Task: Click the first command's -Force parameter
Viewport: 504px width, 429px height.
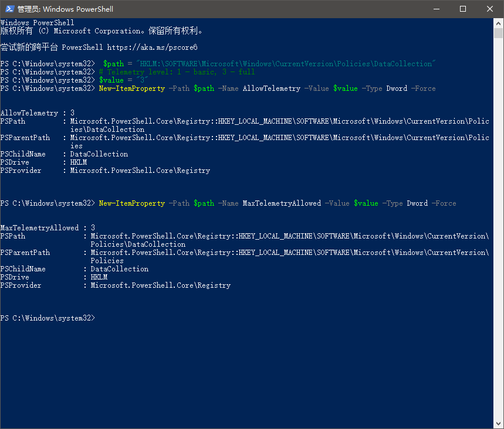Action: [x=424, y=88]
